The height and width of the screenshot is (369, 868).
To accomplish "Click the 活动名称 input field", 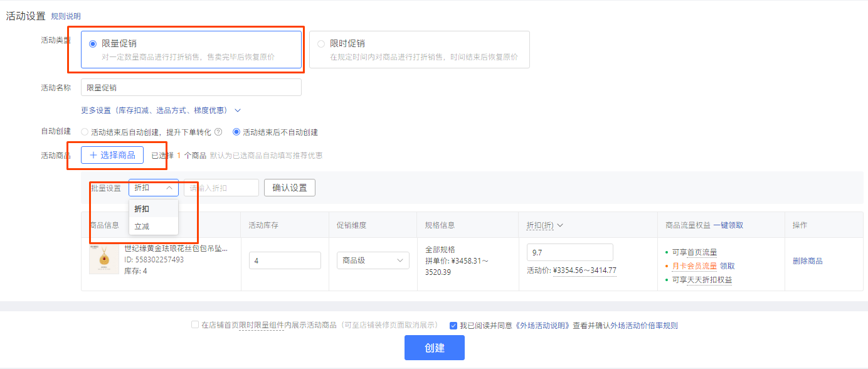I will [x=191, y=88].
